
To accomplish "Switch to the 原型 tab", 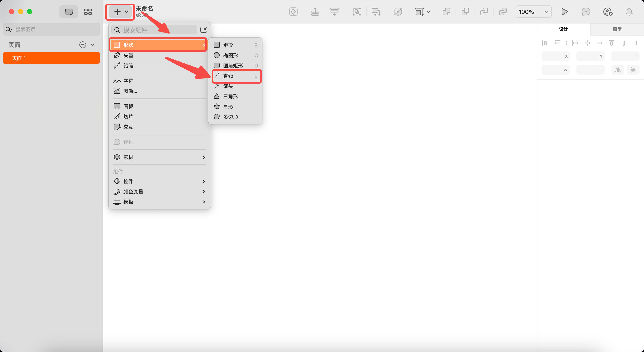I will click(x=617, y=29).
